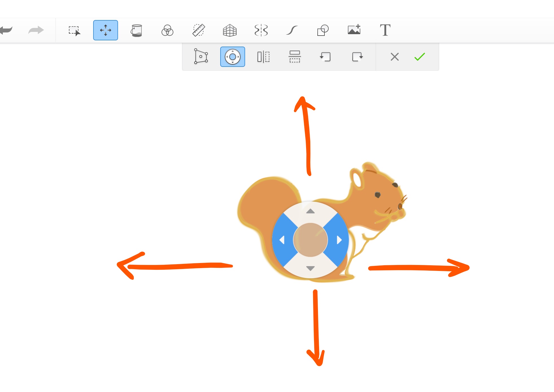This screenshot has height=392, width=554.
Task: Select the Predictive Stroke curve tool
Action: click(292, 30)
